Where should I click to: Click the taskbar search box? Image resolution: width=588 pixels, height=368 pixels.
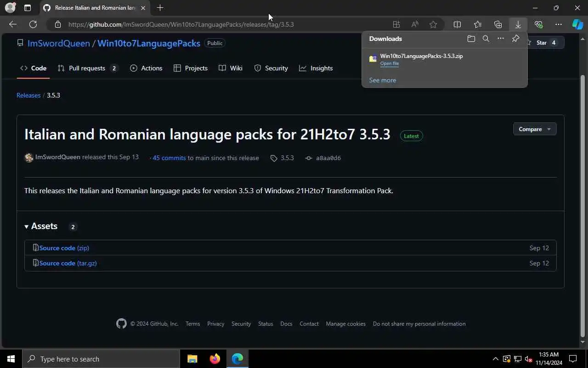pyautogui.click(x=101, y=359)
